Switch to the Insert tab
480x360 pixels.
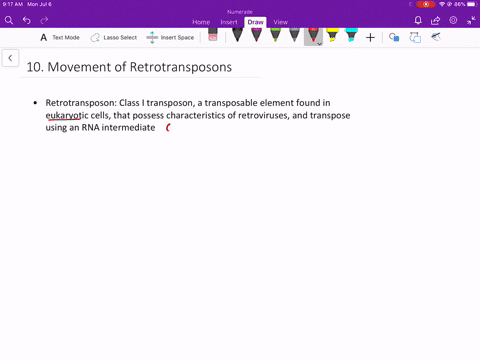[229, 22]
